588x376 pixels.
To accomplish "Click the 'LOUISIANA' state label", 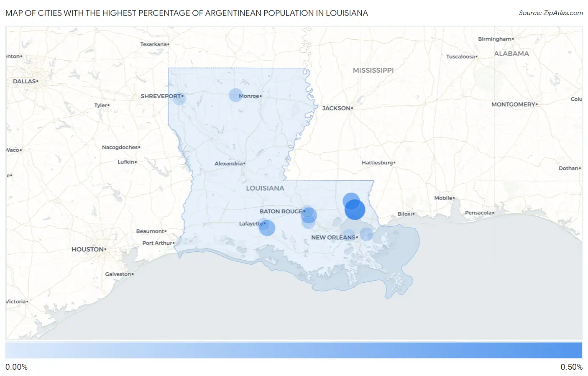I will tap(265, 188).
